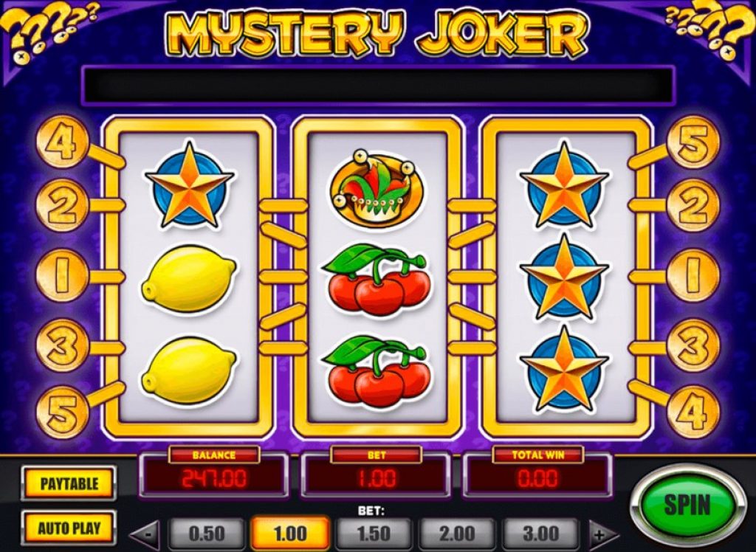Click the center cherries symbol
756x552 pixels.
(377, 280)
